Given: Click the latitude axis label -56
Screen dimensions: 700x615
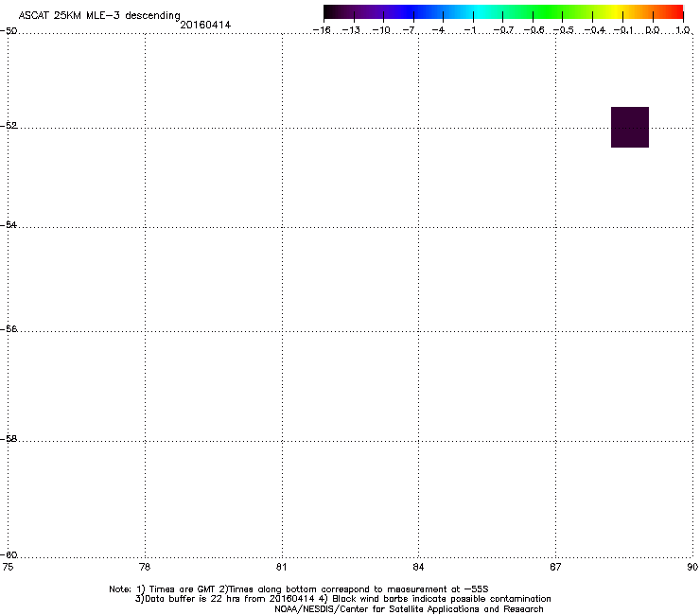Looking at the screenshot, I should tap(9, 328).
